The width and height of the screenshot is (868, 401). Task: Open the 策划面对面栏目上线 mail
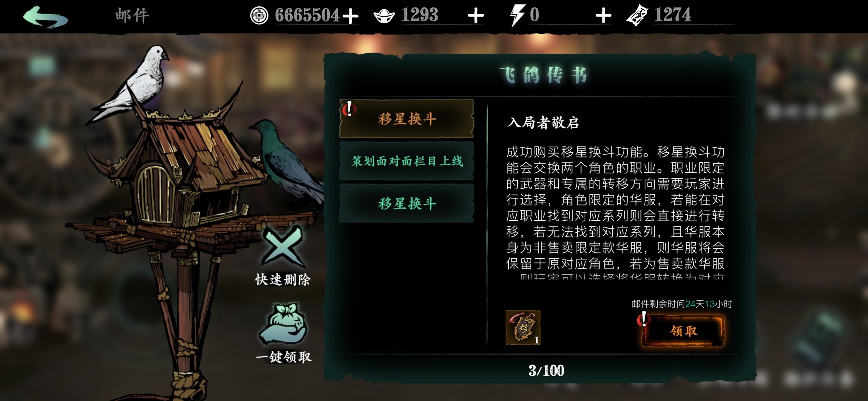pos(407,161)
